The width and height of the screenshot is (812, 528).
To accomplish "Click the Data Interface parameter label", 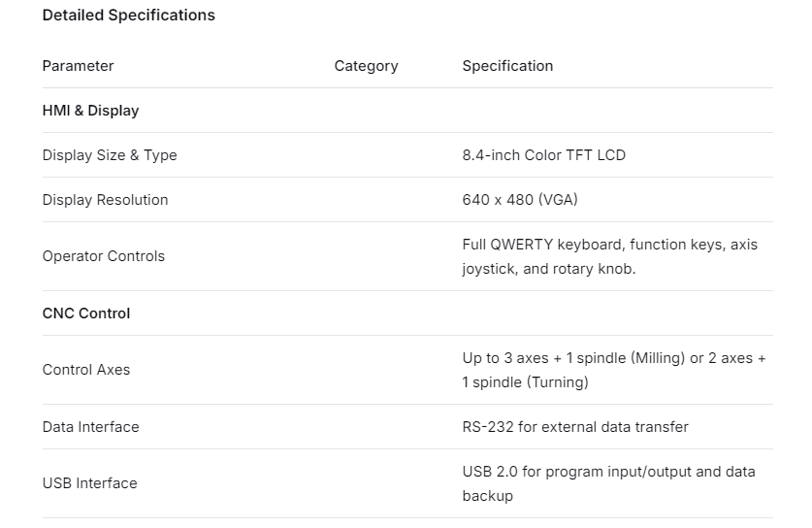I will pos(90,427).
